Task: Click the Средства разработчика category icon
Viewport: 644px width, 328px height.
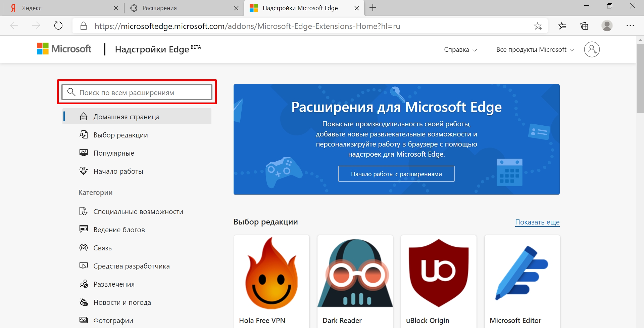Action: click(x=84, y=266)
